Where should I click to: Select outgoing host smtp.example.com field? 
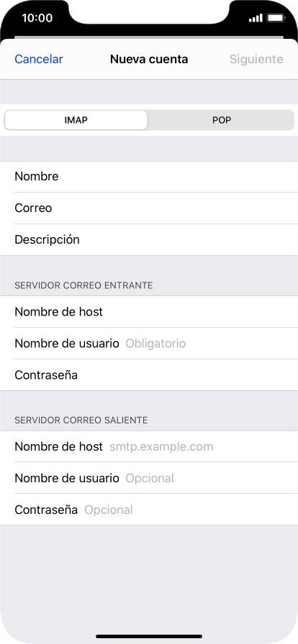click(149, 446)
